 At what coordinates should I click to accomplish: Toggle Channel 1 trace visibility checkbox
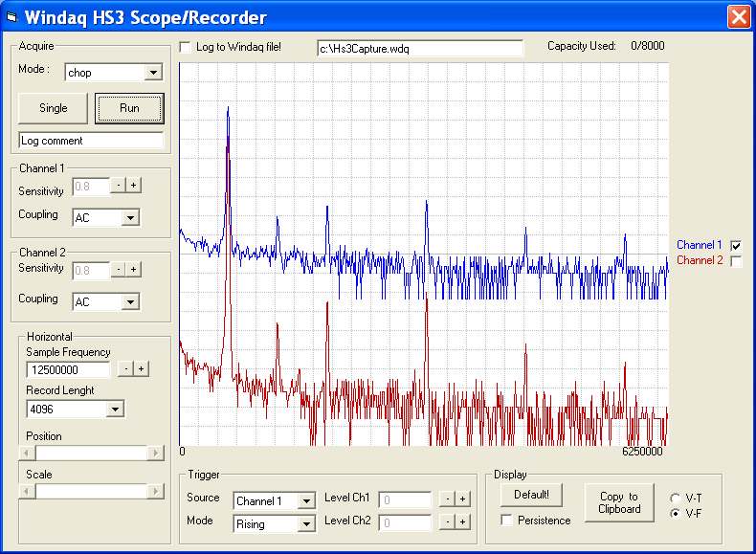pos(736,246)
